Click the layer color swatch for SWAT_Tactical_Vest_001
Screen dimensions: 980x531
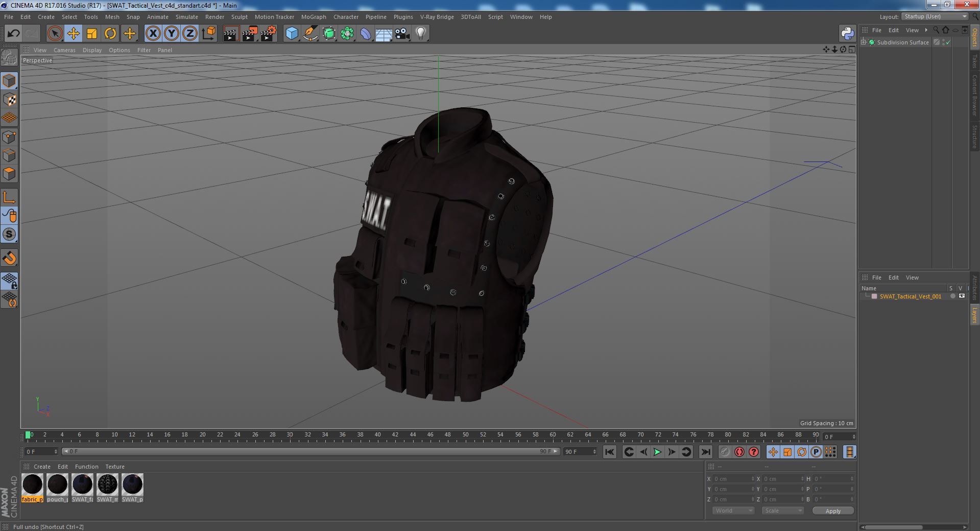tap(874, 296)
